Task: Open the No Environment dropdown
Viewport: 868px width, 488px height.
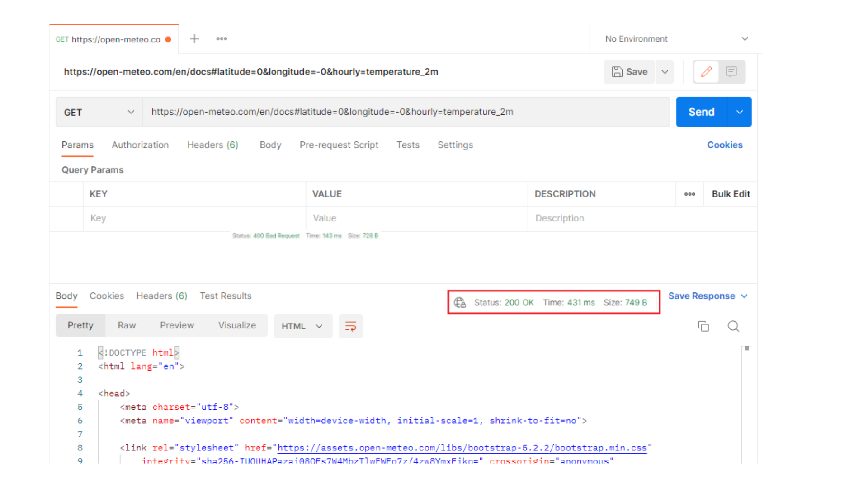Action: (x=677, y=39)
